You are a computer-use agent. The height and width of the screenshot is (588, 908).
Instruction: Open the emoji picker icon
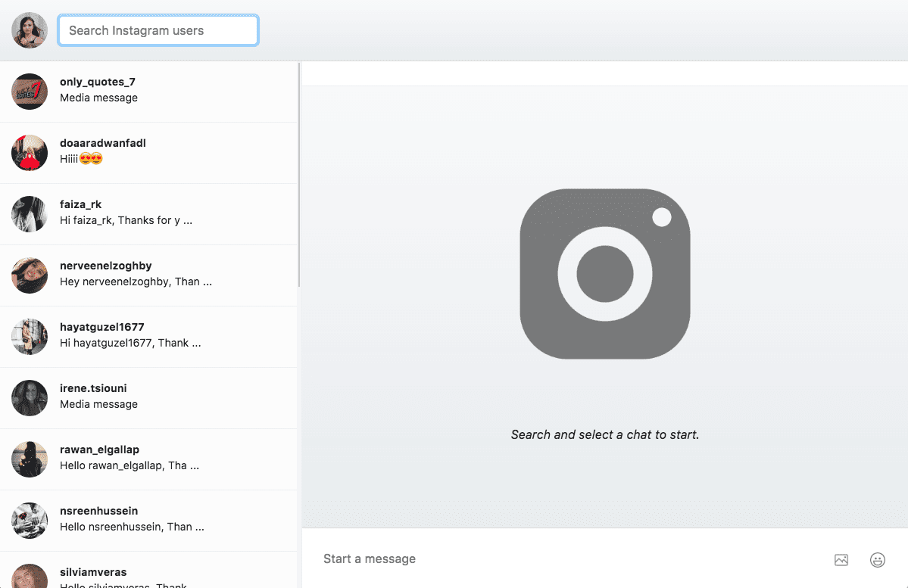[877, 560]
